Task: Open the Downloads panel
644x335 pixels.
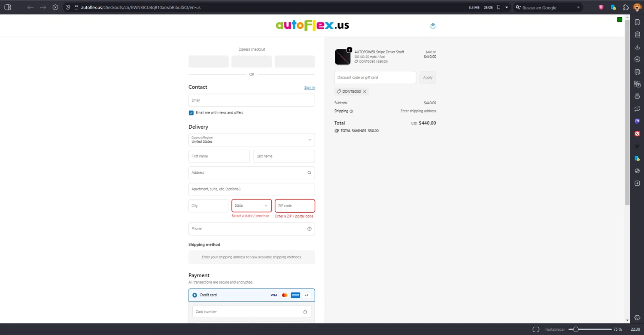Action: click(637, 47)
